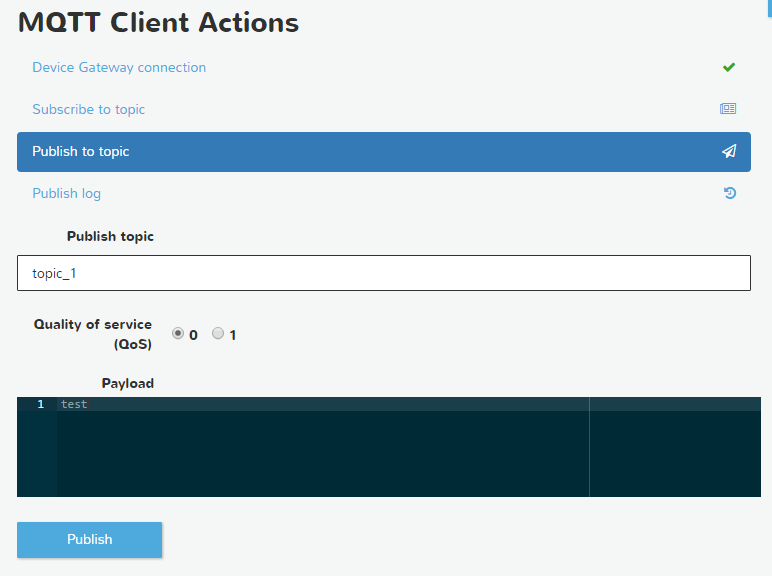This screenshot has height=576, width=772.
Task: Open the Publish log section
Action: coord(67,194)
